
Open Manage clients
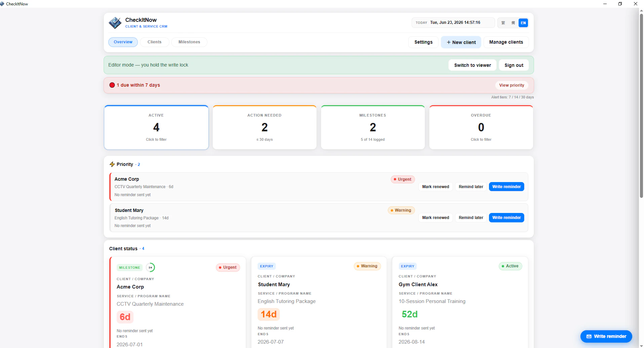coord(506,42)
